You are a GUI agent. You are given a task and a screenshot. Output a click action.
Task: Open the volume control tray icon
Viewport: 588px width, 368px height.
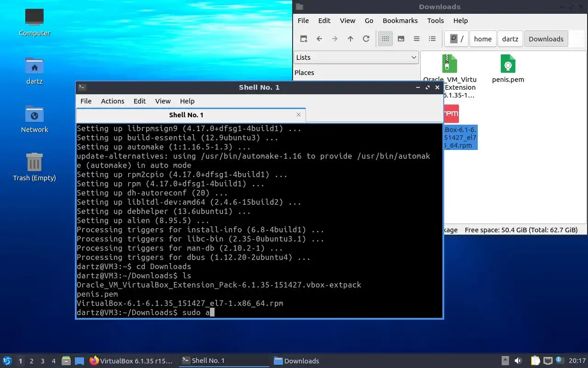pos(518,361)
